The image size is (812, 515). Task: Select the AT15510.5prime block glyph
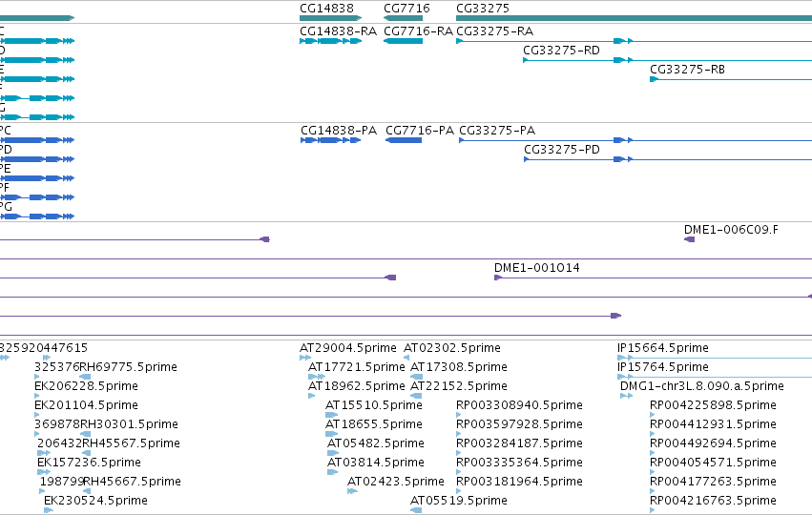tap(331, 415)
